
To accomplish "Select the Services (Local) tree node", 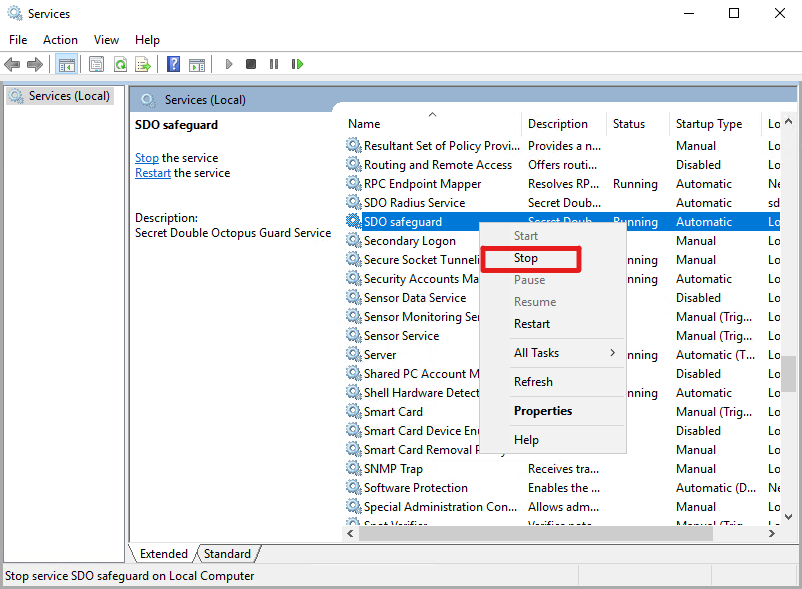I will 60,96.
